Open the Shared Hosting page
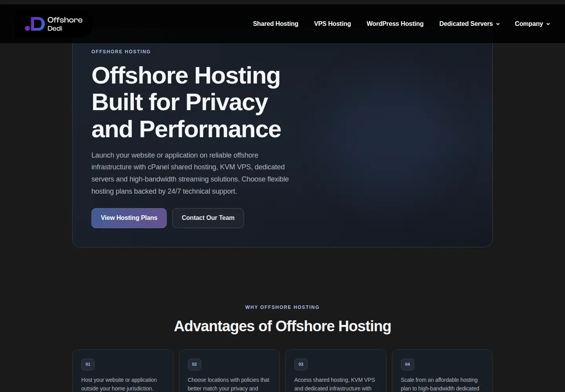This screenshot has height=392, width=565. coord(275,24)
